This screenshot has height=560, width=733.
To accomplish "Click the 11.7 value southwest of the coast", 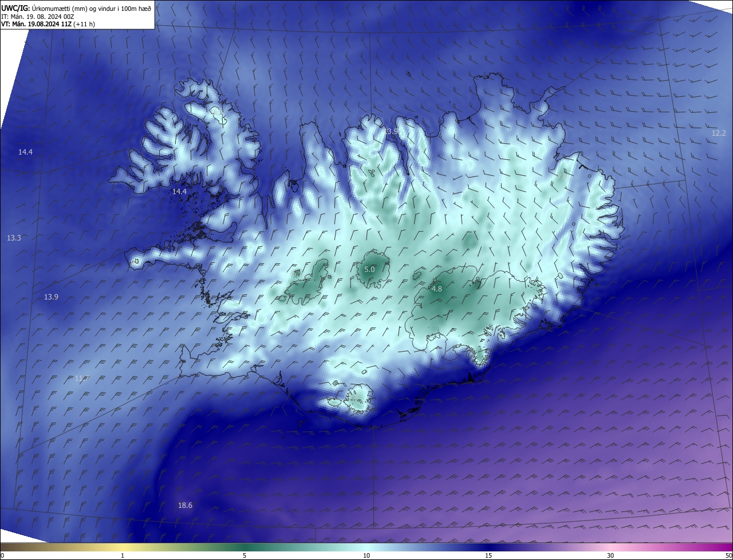I will 82,378.
